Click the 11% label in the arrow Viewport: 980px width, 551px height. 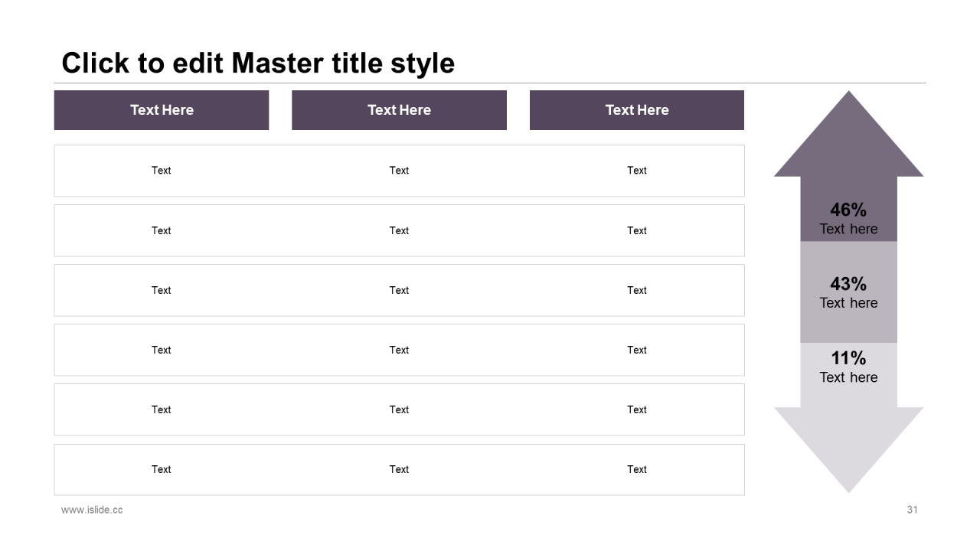click(848, 358)
